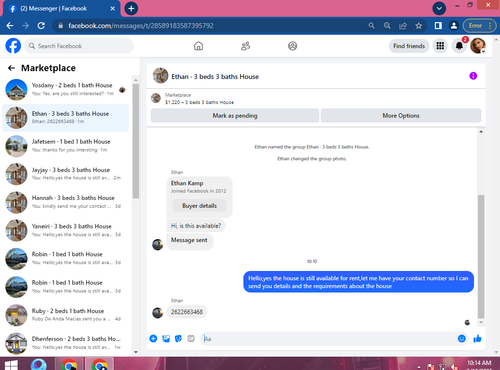500x370 pixels.
Task: Click the Find friends button
Action: click(409, 46)
